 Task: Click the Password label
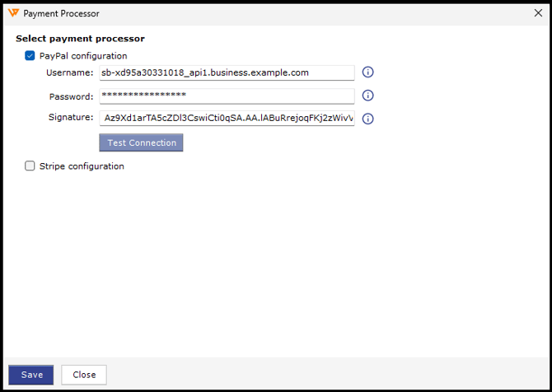71,96
